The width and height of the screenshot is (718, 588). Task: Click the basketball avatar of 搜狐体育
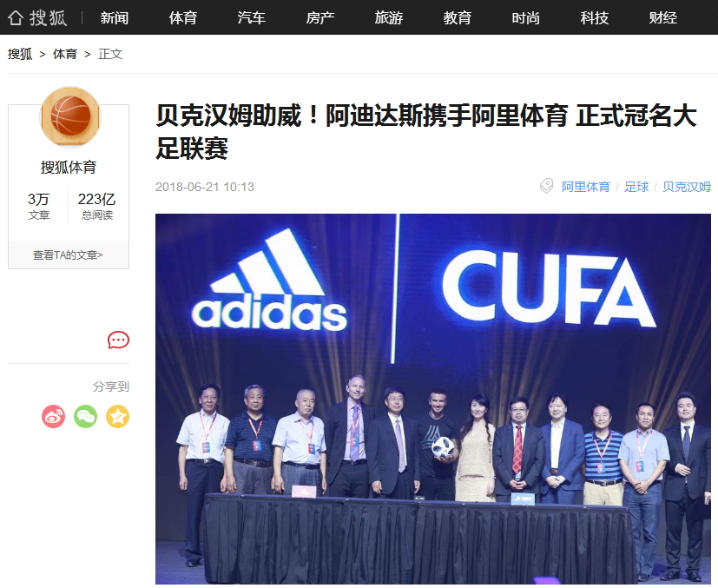(70, 117)
